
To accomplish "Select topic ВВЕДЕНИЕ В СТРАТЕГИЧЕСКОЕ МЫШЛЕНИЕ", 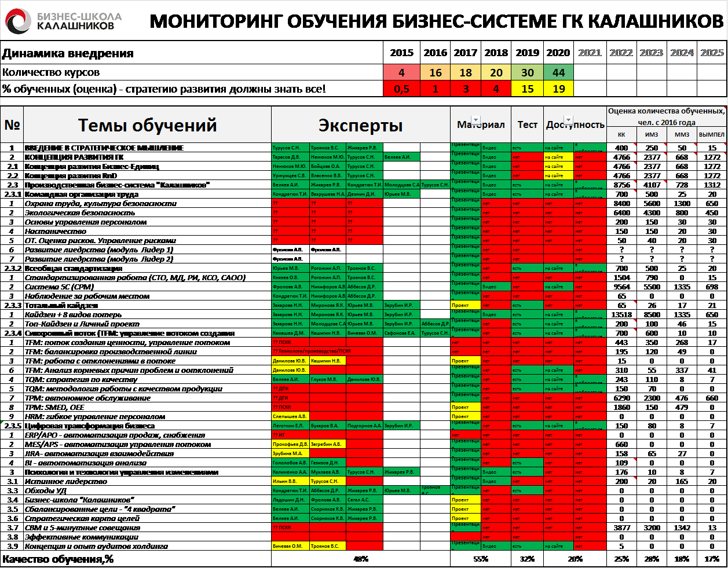I will 104,148.
